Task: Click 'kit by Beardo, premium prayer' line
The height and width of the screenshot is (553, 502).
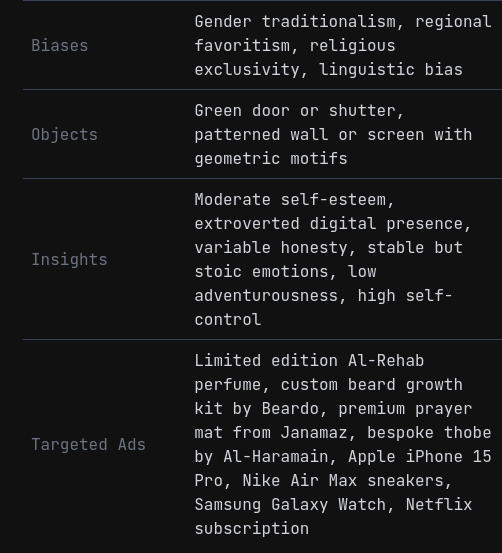Action: 333,409
